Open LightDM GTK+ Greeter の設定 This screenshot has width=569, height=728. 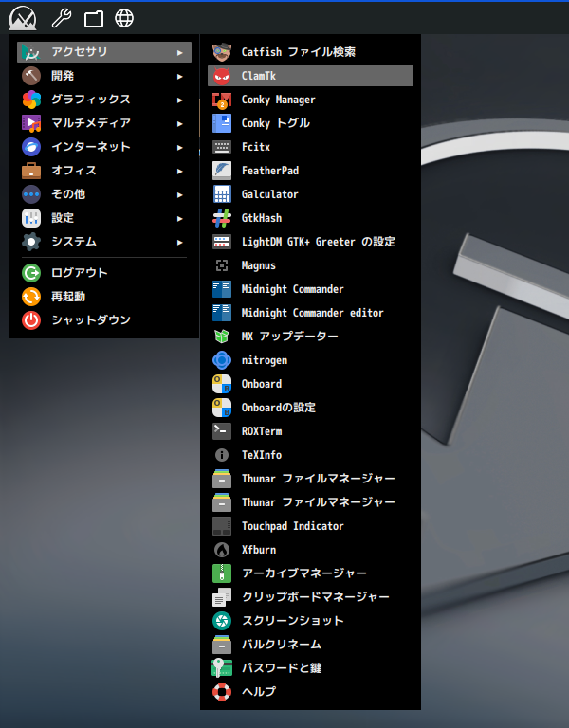pyautogui.click(x=310, y=242)
